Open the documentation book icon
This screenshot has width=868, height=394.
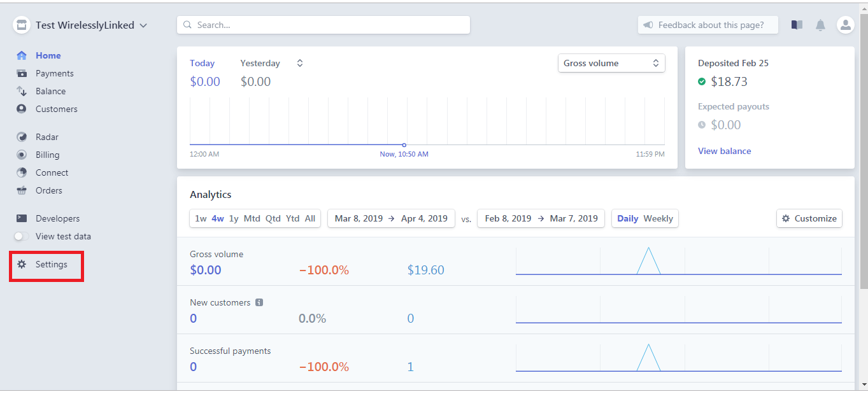797,25
